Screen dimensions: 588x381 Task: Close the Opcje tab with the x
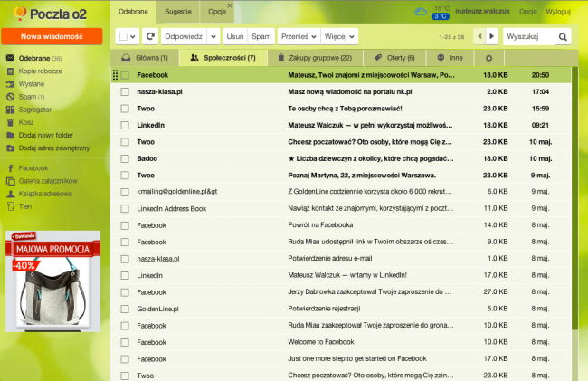pos(230,5)
